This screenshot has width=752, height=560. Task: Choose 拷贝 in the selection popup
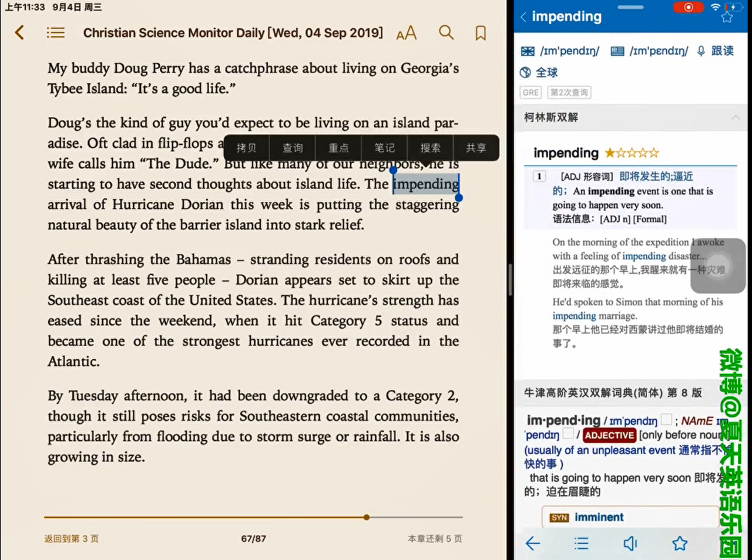(x=247, y=148)
